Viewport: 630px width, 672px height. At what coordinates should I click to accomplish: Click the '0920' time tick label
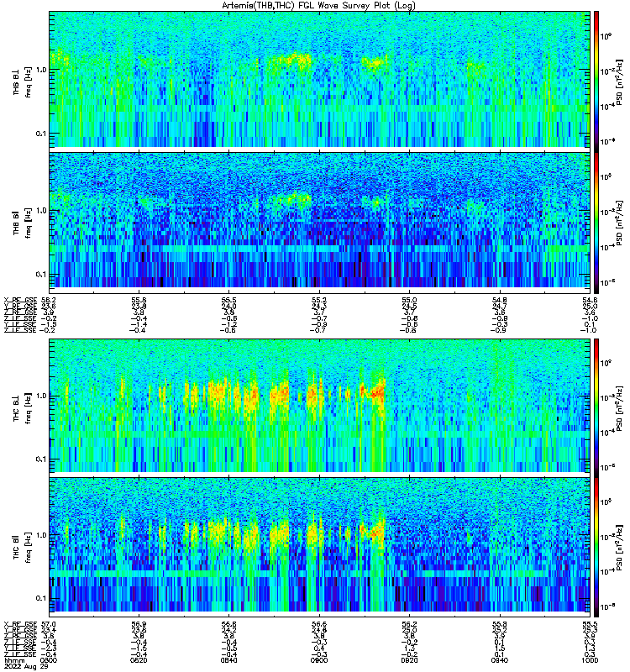pyautogui.click(x=409, y=660)
